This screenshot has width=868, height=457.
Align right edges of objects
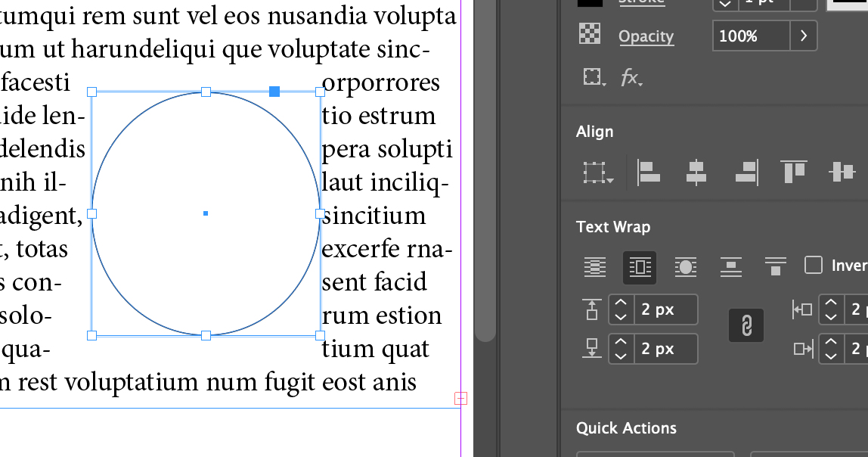[746, 172]
